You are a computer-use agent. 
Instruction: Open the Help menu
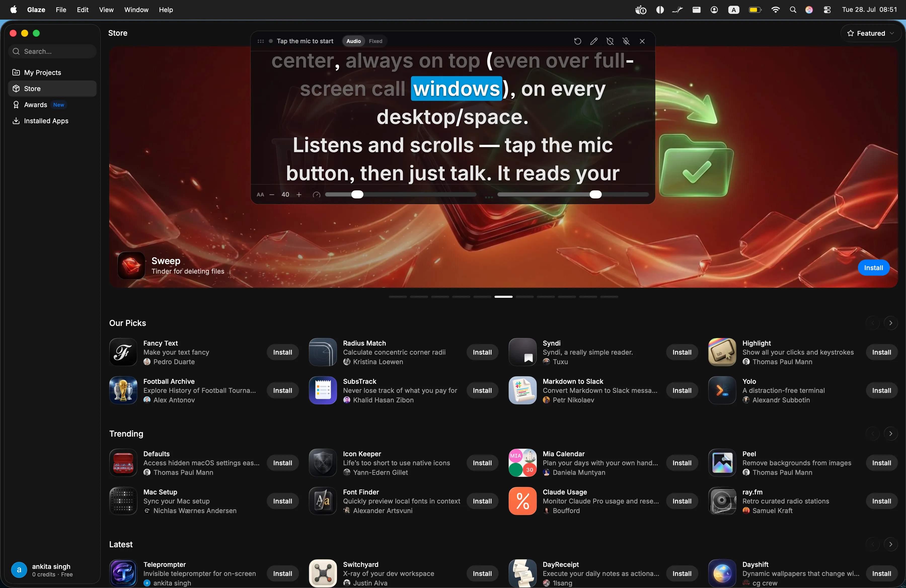click(166, 10)
